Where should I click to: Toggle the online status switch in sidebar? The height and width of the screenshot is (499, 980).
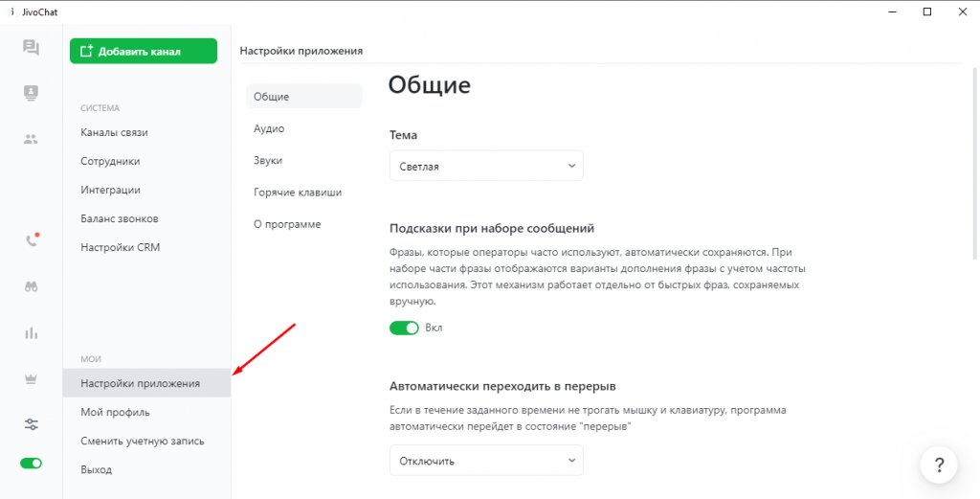(x=32, y=464)
